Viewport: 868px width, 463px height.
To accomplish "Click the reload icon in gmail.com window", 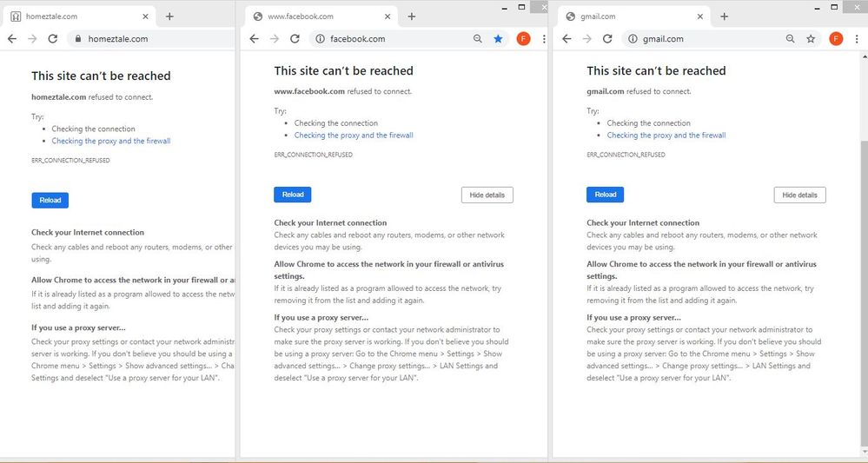I will [x=607, y=39].
